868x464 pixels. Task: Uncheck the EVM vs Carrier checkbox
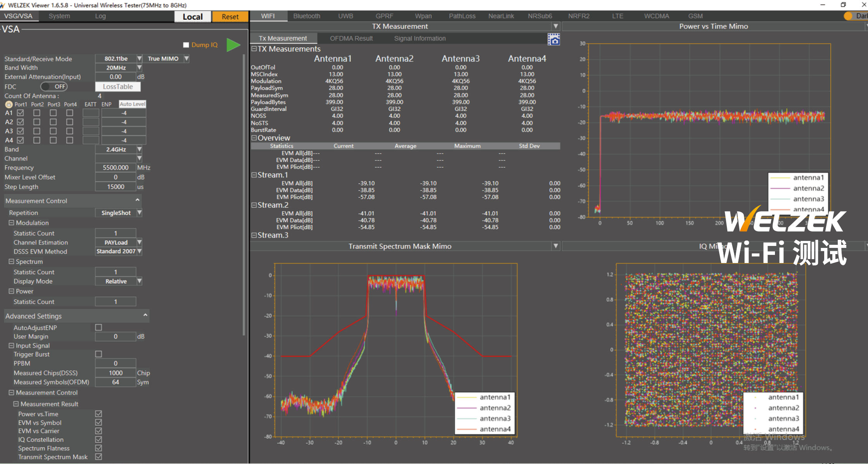tap(98, 431)
